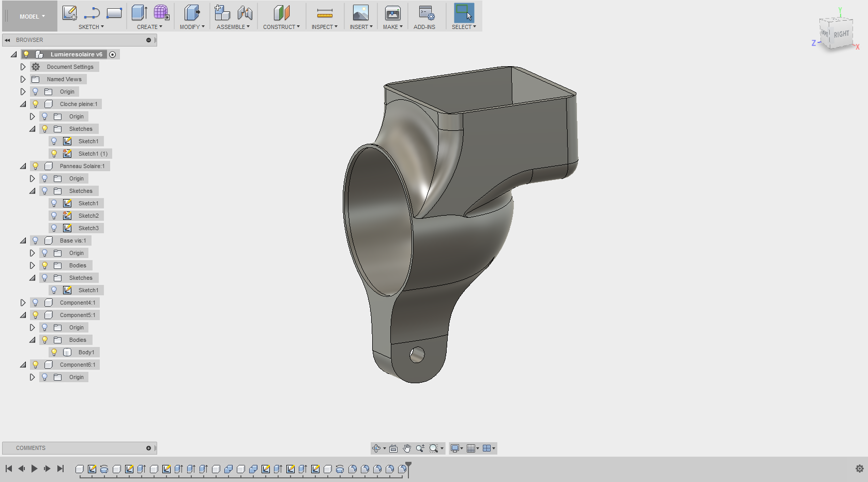The width and height of the screenshot is (868, 482).
Task: Select Sketch1 (1) in browser tree
Action: coord(93,154)
